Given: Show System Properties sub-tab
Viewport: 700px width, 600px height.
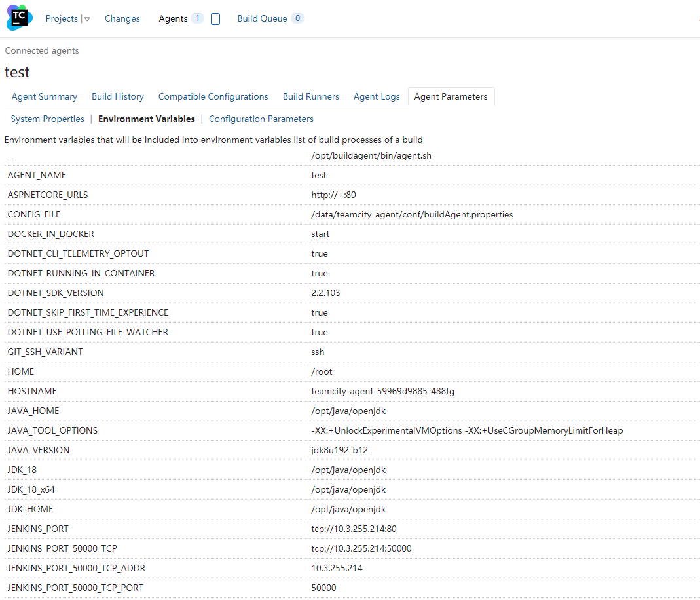Looking at the screenshot, I should pyautogui.click(x=47, y=119).
